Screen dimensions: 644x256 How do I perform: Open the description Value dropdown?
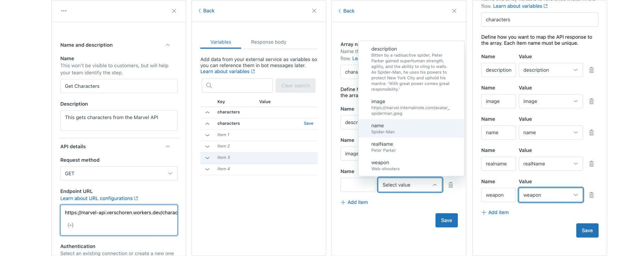[x=551, y=70]
